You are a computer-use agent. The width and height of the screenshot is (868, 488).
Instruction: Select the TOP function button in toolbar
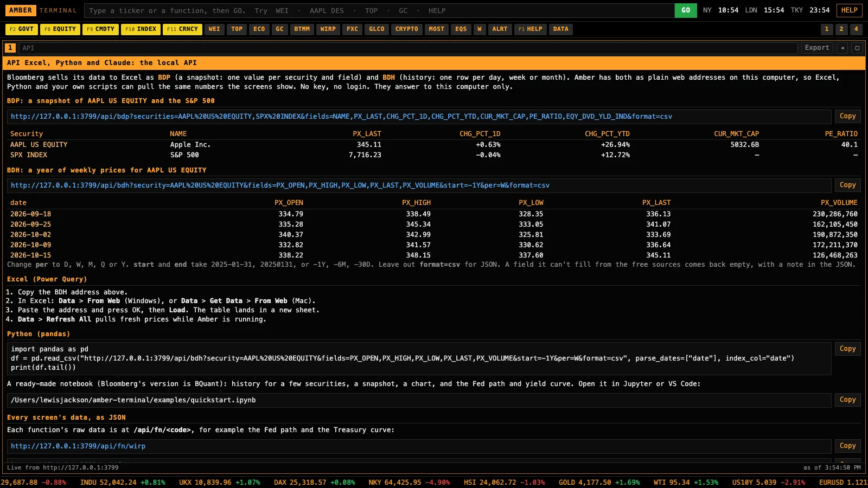coord(237,29)
